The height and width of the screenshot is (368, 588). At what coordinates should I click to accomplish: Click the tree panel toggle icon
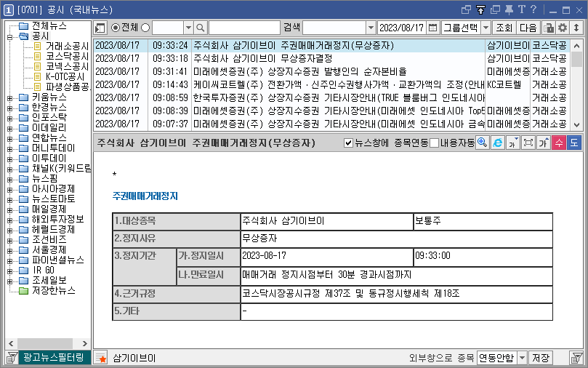click(100, 28)
